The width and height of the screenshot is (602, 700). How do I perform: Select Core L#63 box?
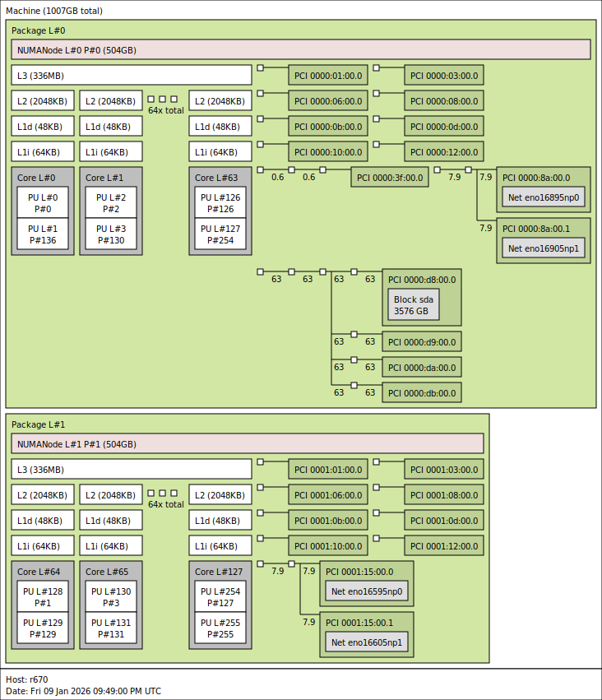(x=220, y=211)
